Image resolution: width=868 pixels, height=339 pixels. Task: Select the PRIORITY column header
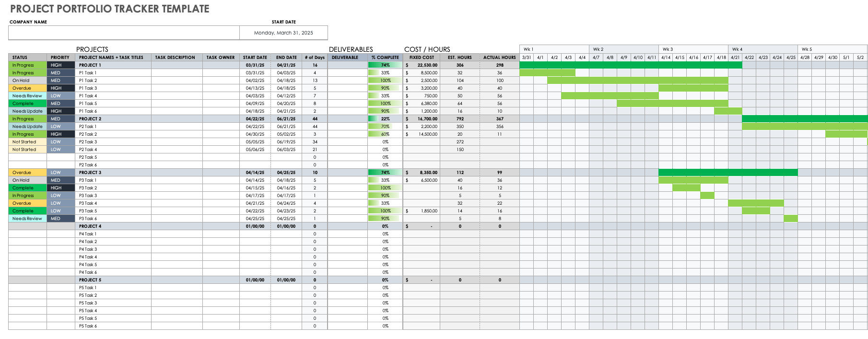[60, 58]
